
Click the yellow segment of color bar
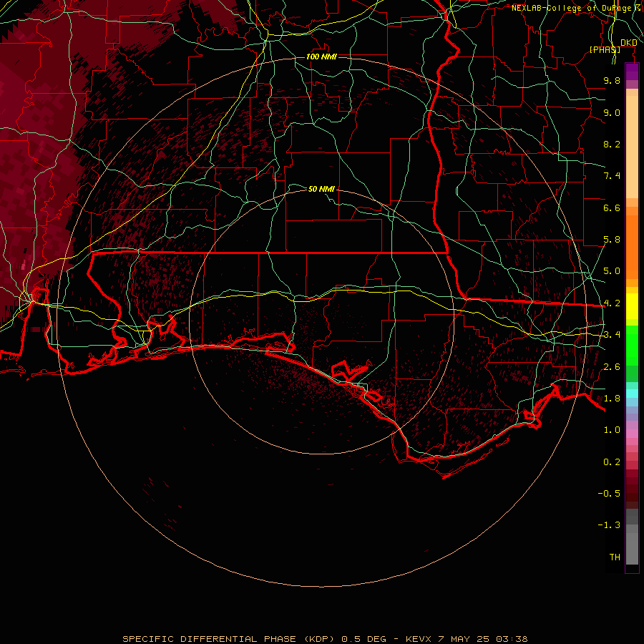[632, 306]
